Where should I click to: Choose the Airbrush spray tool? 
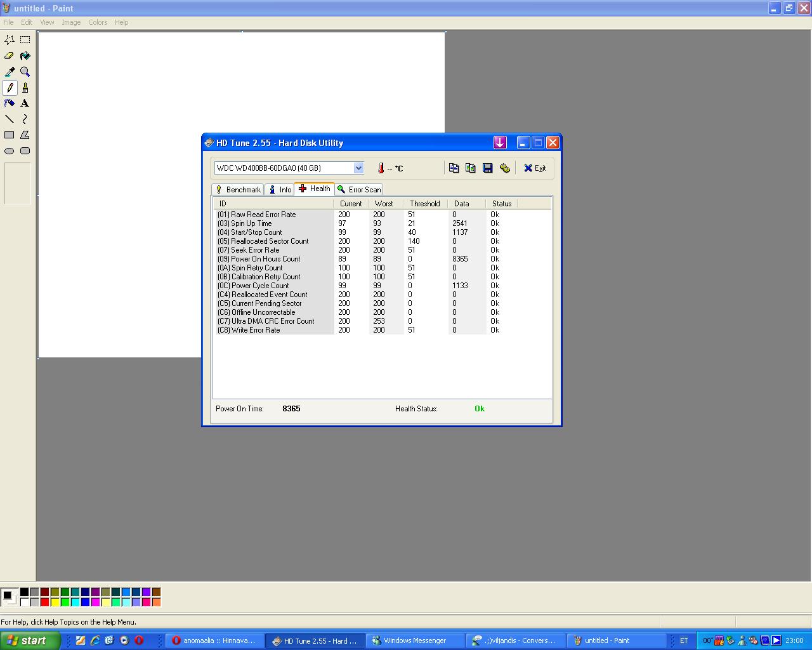pyautogui.click(x=10, y=103)
